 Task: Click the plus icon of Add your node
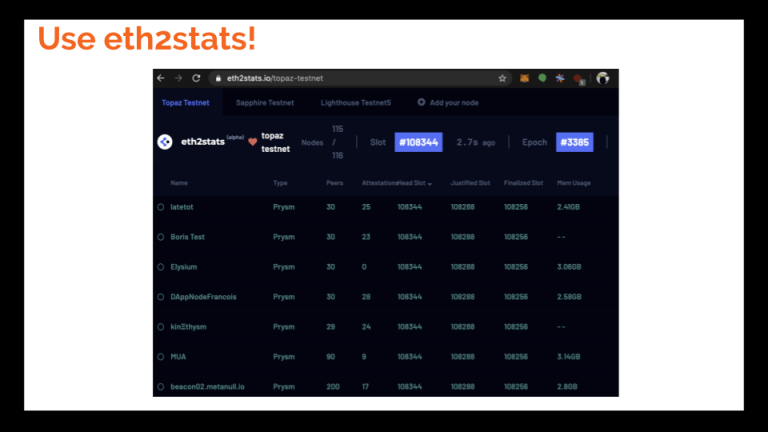point(421,102)
